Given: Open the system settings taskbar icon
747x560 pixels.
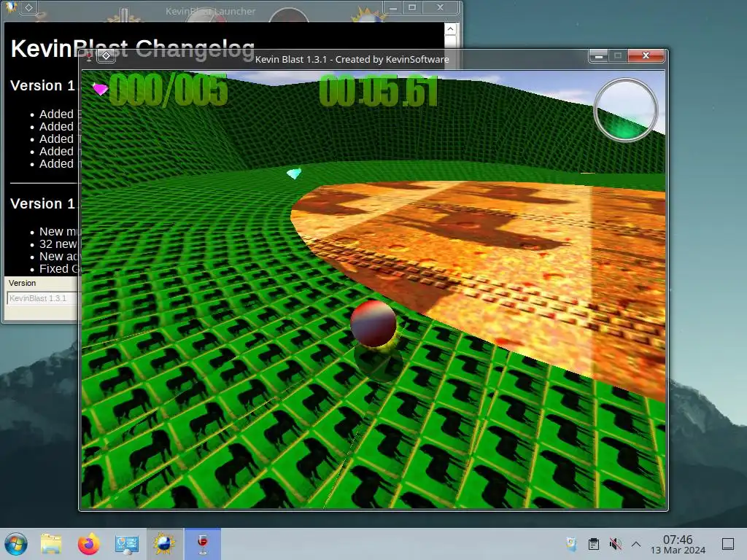Looking at the screenshot, I should click(x=127, y=544).
